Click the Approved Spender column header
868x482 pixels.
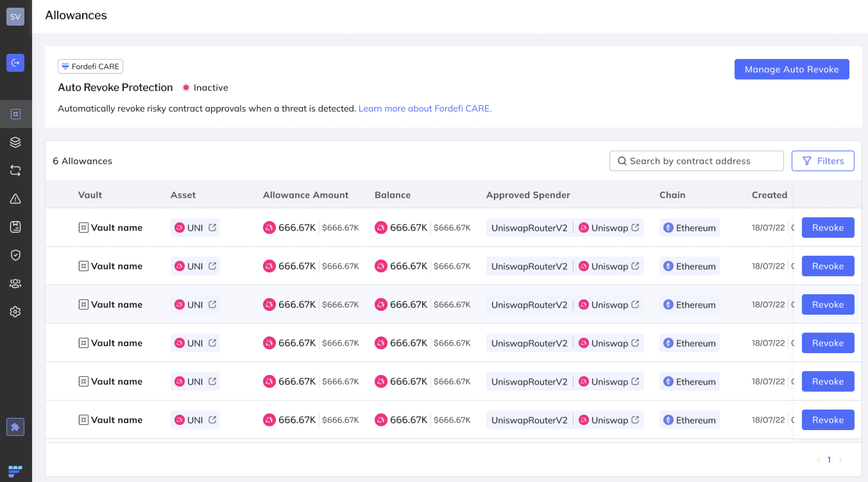[x=528, y=195]
